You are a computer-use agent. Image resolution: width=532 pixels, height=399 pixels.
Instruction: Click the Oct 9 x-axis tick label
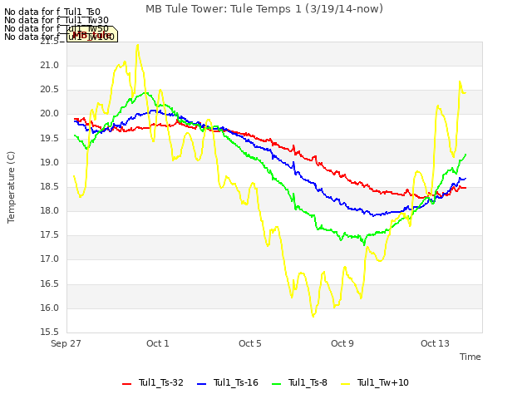tap(342, 343)
